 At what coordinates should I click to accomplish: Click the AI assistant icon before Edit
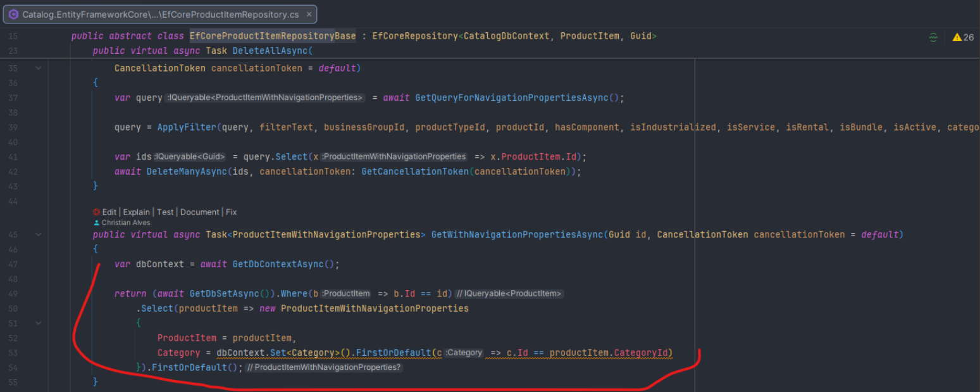tap(96, 212)
